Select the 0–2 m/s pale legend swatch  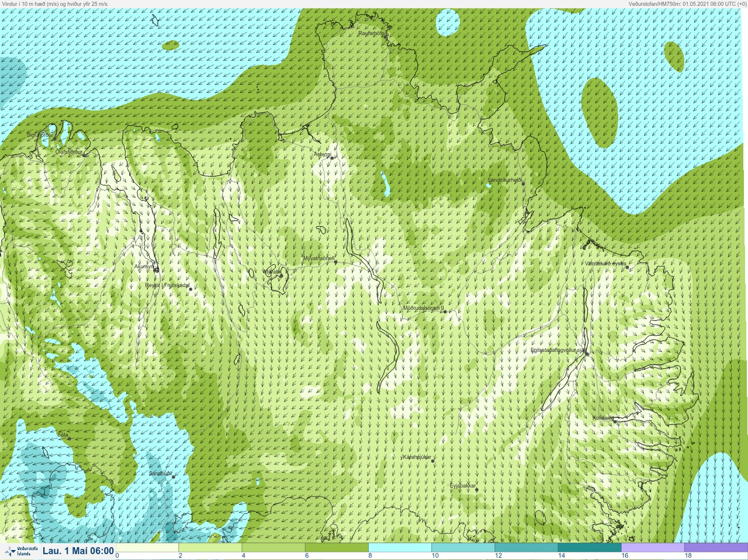[x=147, y=548]
